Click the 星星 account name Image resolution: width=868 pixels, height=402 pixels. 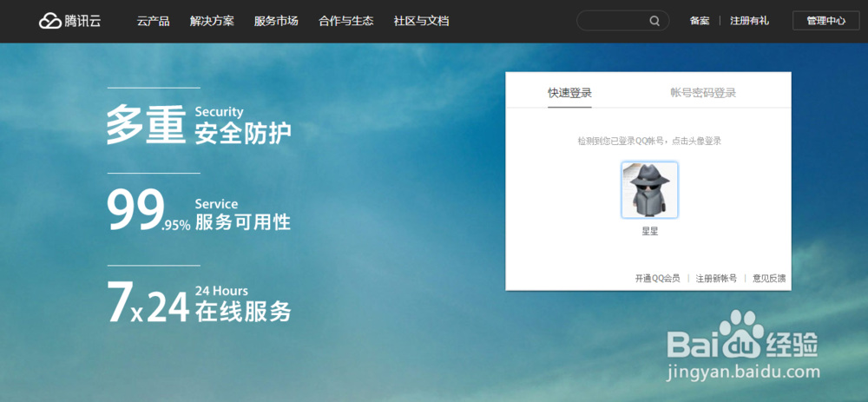tap(650, 232)
